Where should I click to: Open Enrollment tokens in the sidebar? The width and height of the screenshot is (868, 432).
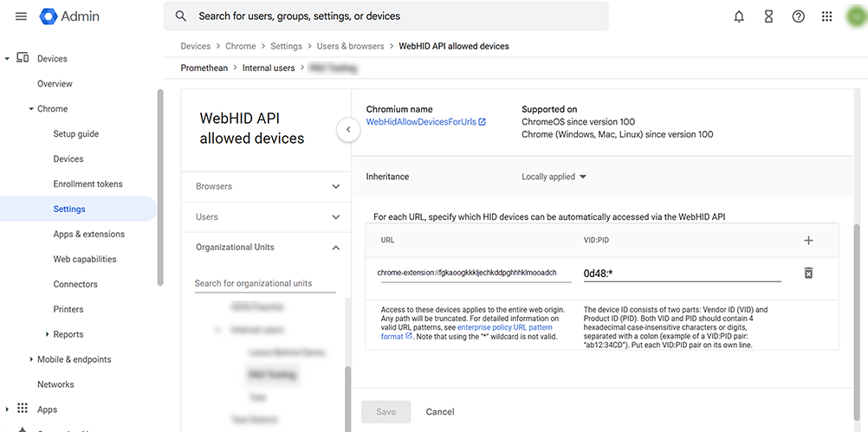click(88, 184)
